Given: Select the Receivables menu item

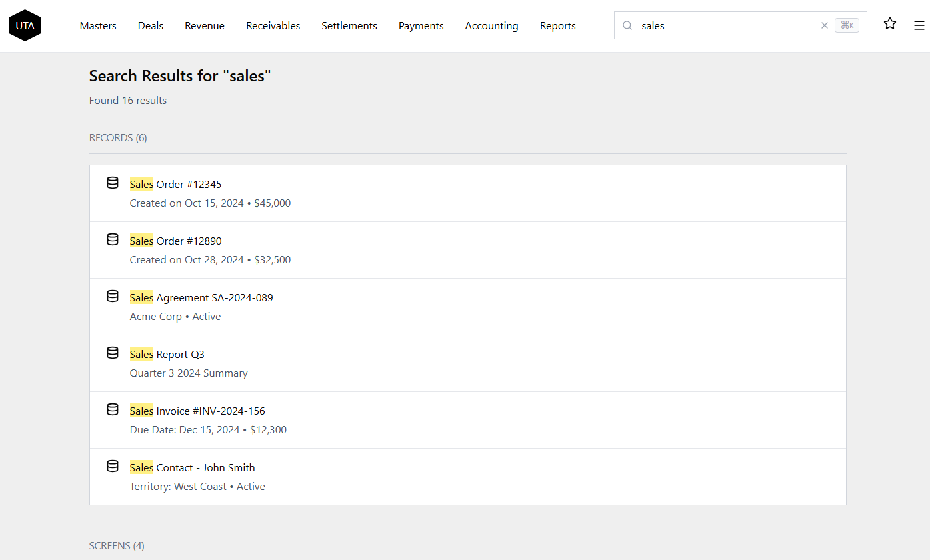Looking at the screenshot, I should click(x=273, y=25).
